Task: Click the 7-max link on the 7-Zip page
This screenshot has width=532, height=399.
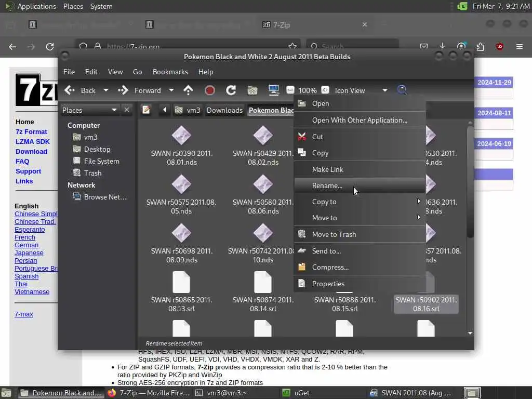Action: click(x=24, y=314)
